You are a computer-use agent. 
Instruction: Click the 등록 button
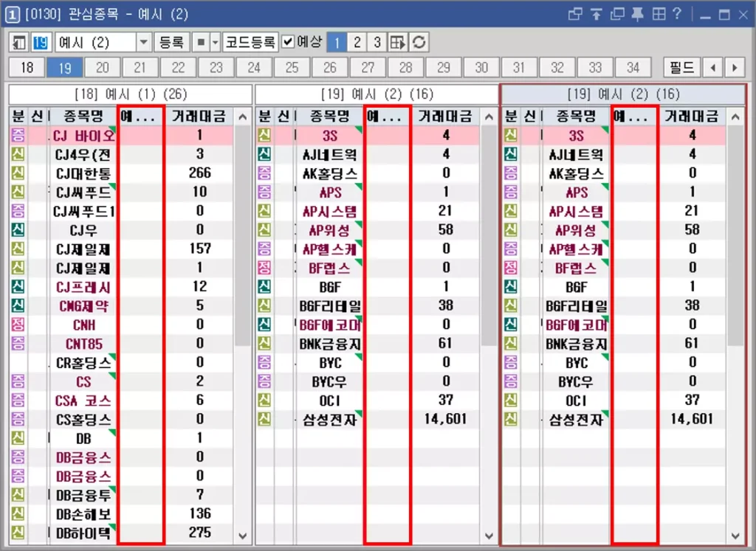coord(171,42)
